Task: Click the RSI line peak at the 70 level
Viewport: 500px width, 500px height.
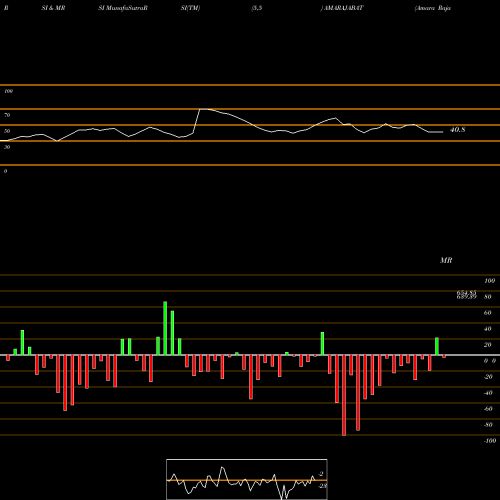Action: click(203, 109)
